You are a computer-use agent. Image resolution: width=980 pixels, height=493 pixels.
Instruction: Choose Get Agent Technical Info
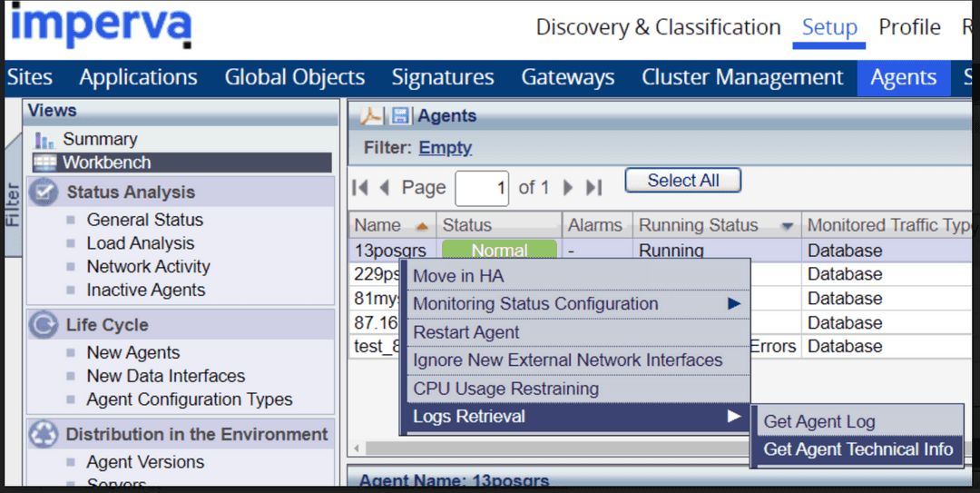(x=857, y=449)
